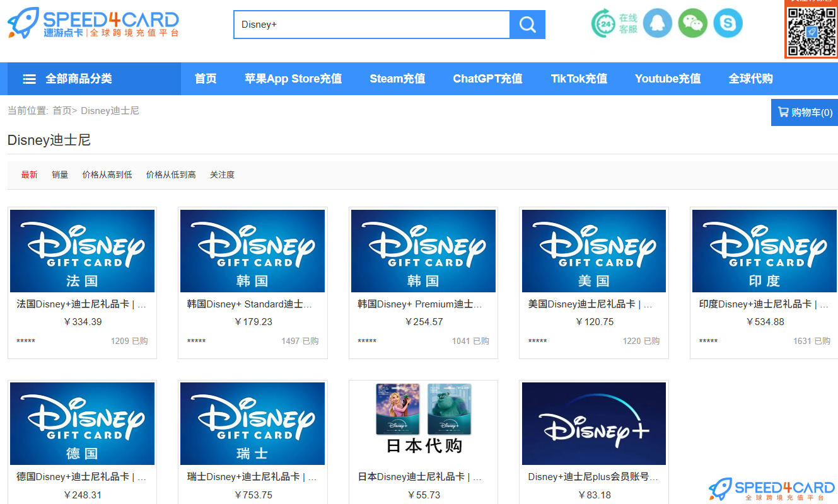Click the Speed4Card rocket logo in the header

pos(93,23)
